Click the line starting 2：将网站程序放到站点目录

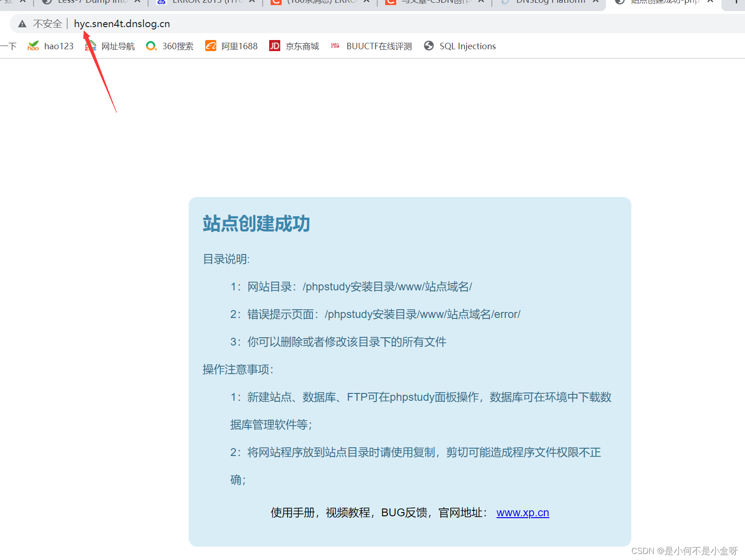pyautogui.click(x=416, y=466)
